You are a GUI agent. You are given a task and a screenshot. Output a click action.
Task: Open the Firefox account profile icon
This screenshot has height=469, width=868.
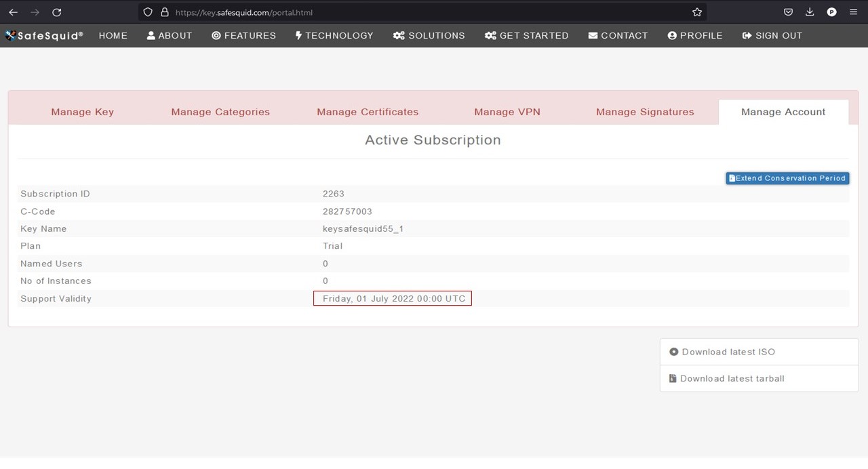coord(831,12)
